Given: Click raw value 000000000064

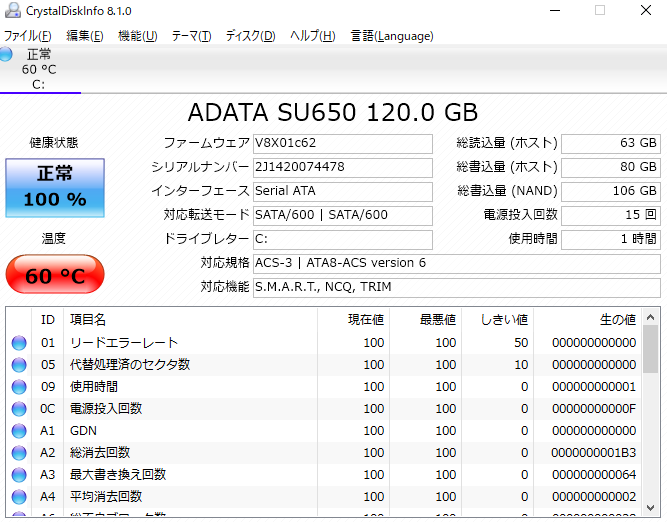Looking at the screenshot, I should point(594,475).
